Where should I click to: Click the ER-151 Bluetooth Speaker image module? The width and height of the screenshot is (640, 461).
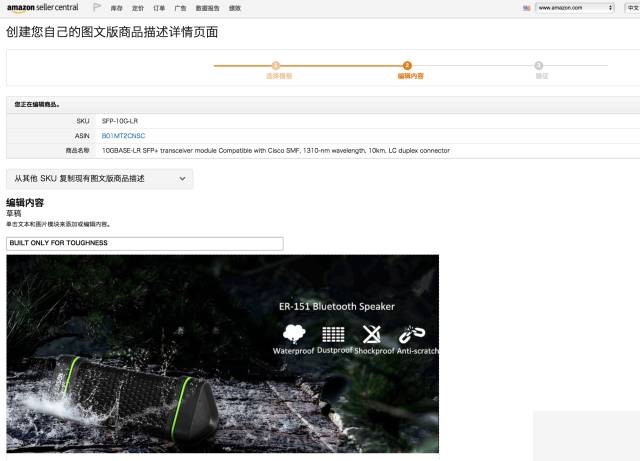(222, 354)
